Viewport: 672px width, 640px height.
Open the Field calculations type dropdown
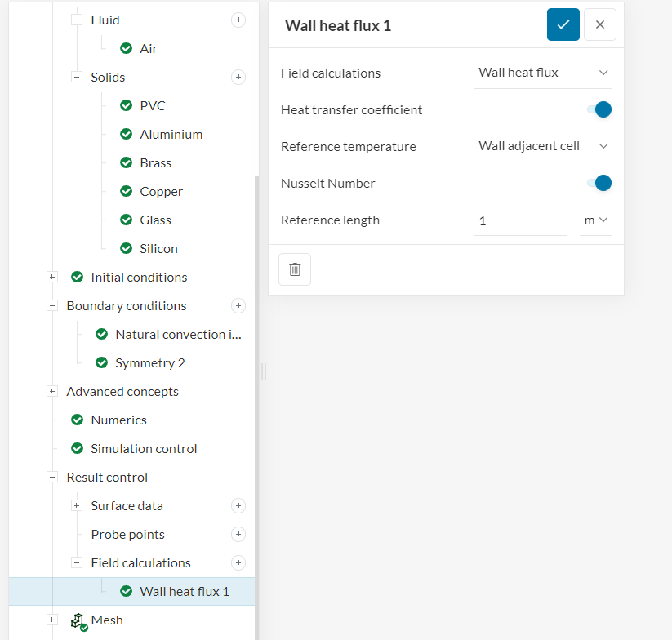pyautogui.click(x=543, y=73)
